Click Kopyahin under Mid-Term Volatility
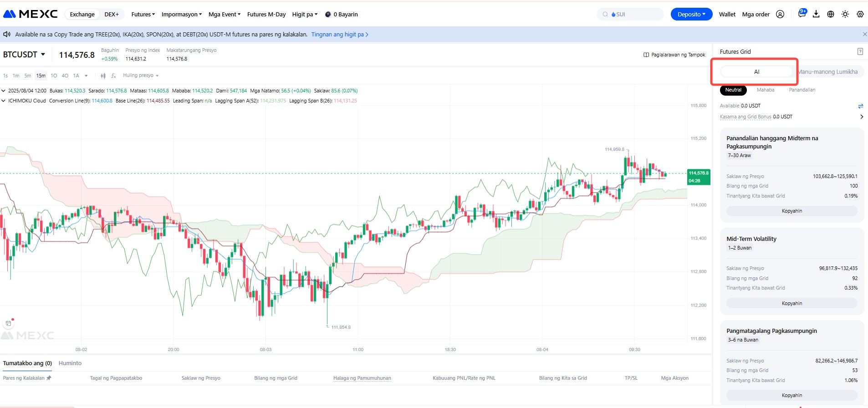The height and width of the screenshot is (408, 868). [791, 303]
